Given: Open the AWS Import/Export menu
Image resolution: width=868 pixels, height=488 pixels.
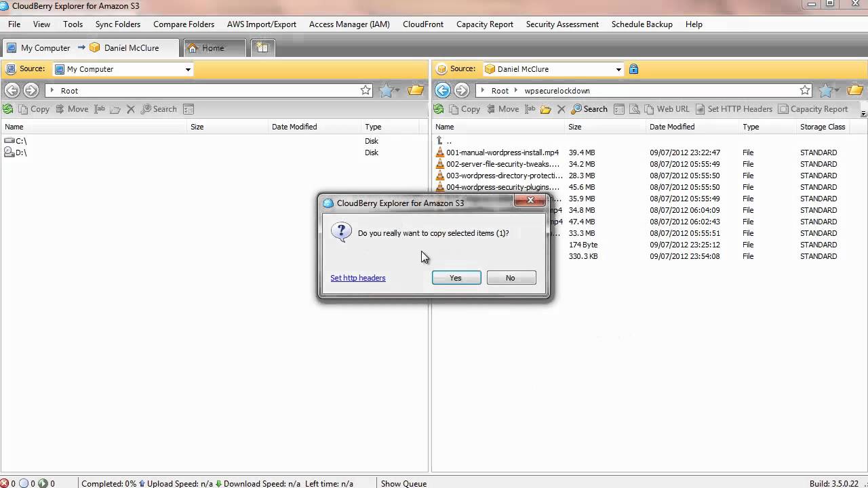Looking at the screenshot, I should (262, 24).
